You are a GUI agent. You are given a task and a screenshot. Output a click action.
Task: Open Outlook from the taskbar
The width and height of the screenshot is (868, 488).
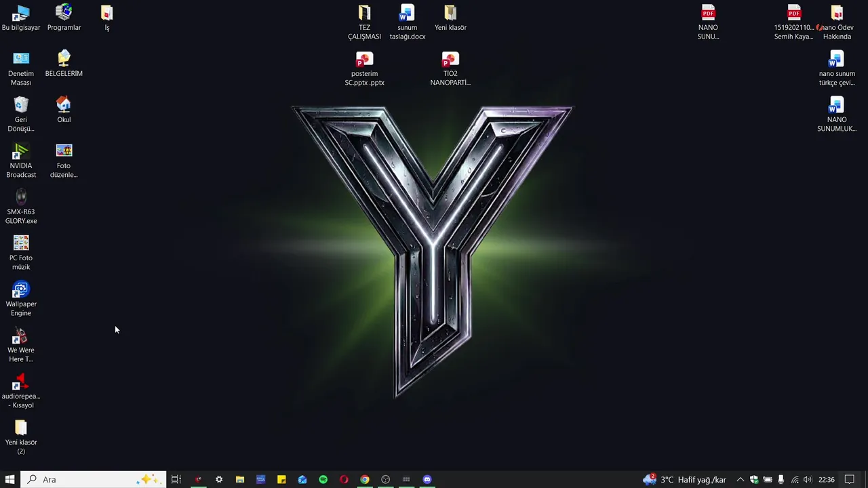pos(302,479)
